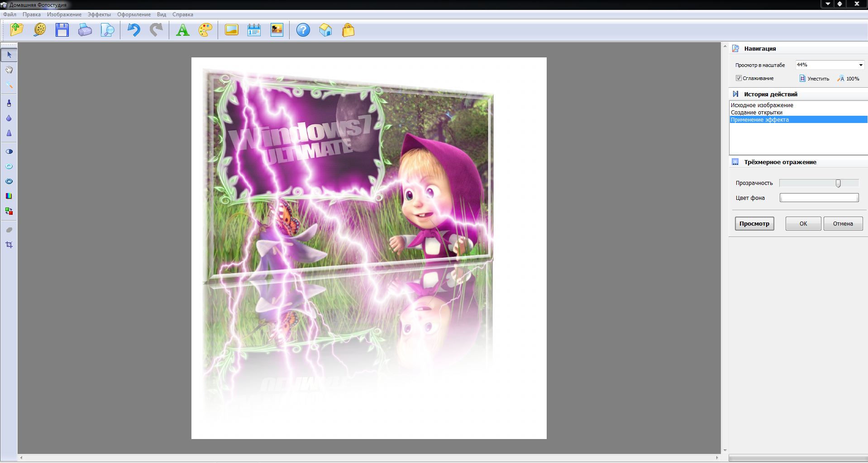Select the green-red color replace tool
The image size is (868, 463).
pos(9,211)
